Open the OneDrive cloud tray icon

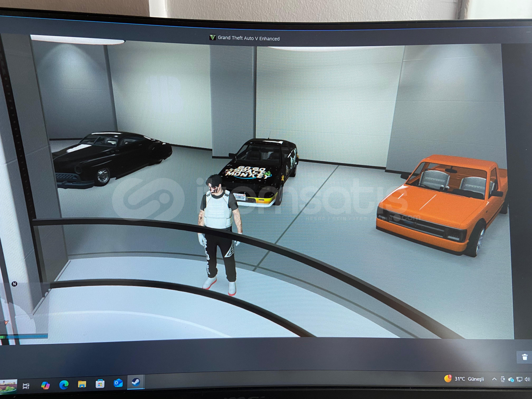coord(511,379)
